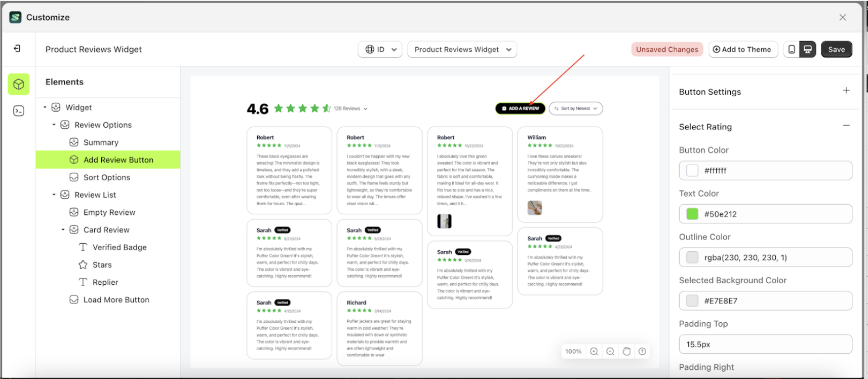Click the 4.6 rating score
The width and height of the screenshot is (868, 379).
point(257,109)
